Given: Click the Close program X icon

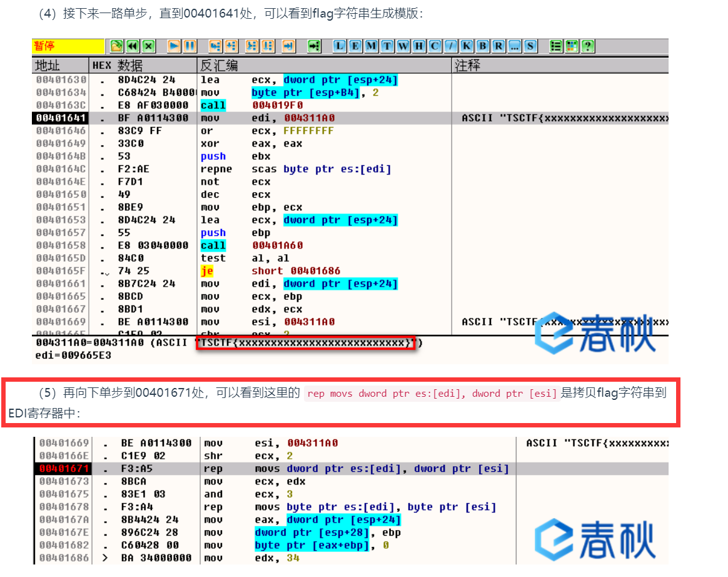Looking at the screenshot, I should [x=148, y=46].
